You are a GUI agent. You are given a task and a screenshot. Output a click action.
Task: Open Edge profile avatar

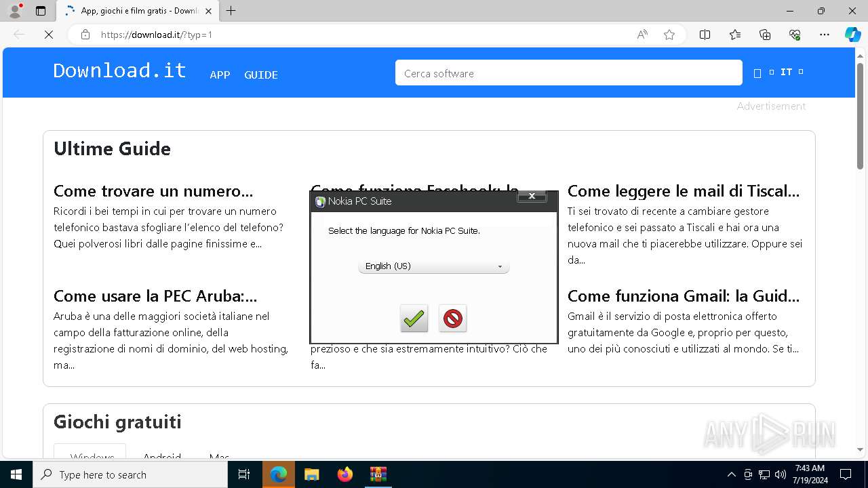coord(15,11)
